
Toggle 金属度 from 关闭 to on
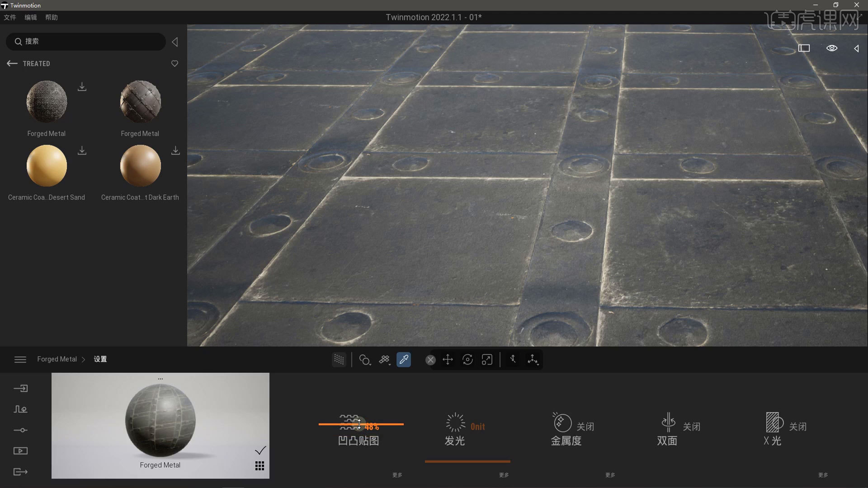585,427
